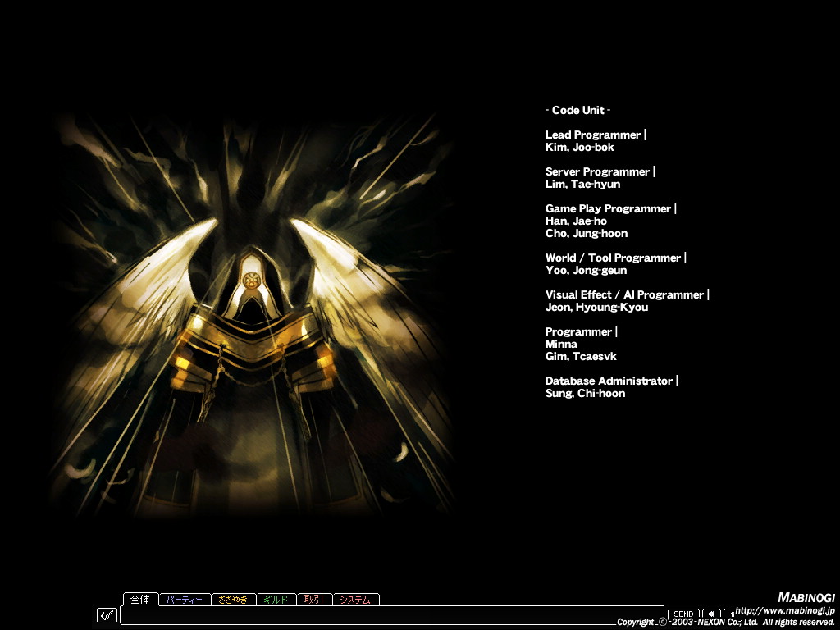Click the 'Database Administrator |' title
The height and width of the screenshot is (630, 840).
point(612,381)
